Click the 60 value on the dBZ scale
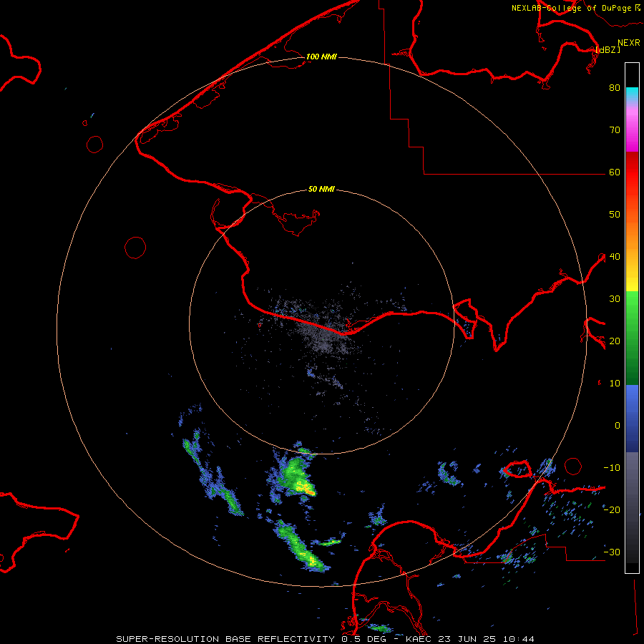 click(615, 172)
